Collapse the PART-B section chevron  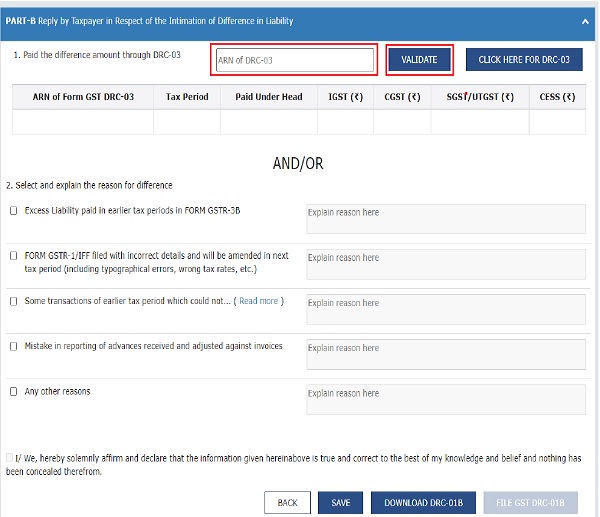pyautogui.click(x=585, y=22)
